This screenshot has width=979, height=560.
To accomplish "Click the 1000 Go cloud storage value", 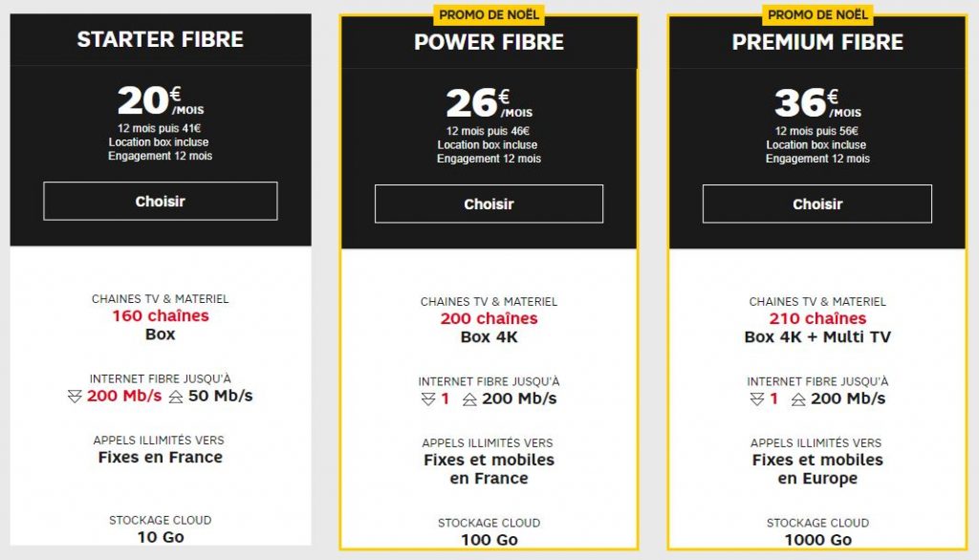I will 818,540.
